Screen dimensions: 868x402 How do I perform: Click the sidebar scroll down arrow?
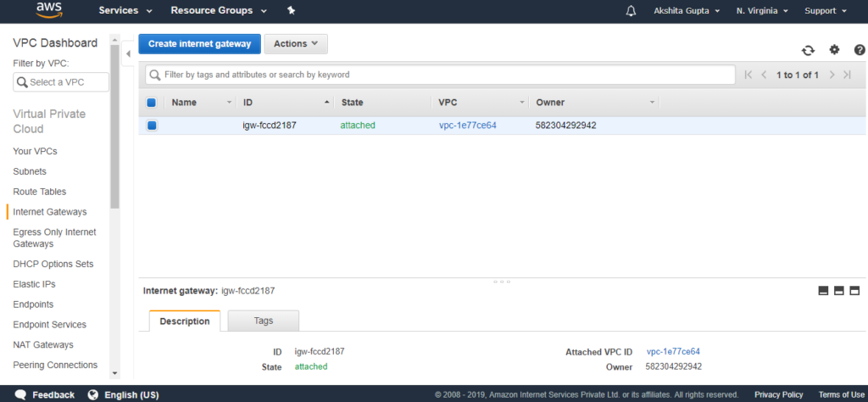point(115,374)
